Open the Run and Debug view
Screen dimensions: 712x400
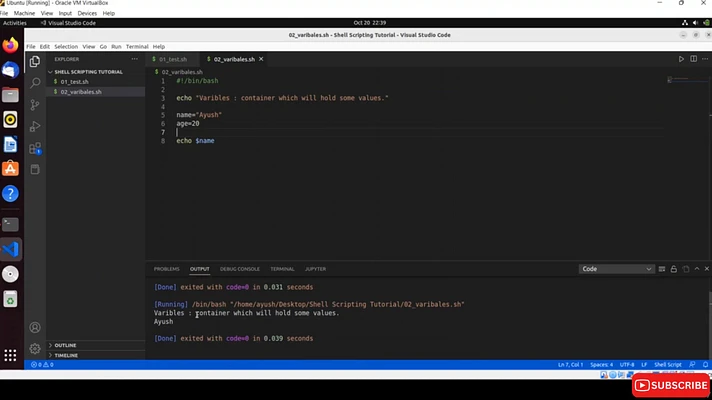(35, 126)
